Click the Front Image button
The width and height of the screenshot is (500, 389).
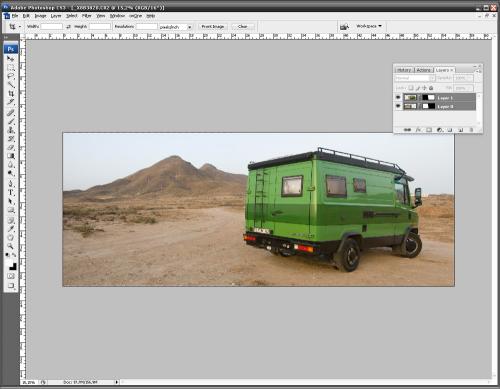(213, 26)
